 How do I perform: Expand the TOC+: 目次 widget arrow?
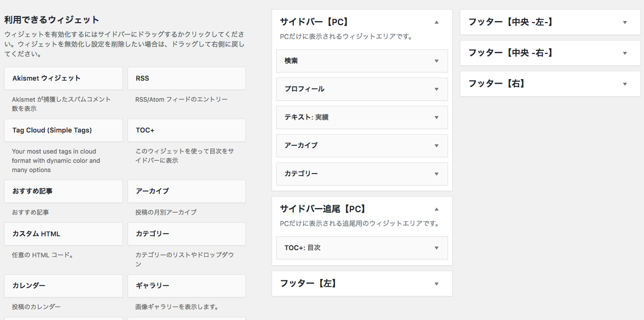point(437,248)
